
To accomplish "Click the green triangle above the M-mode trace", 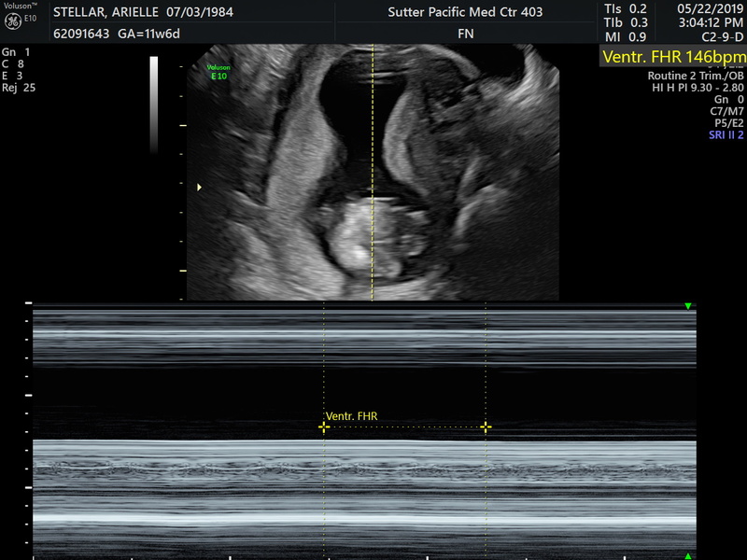I will click(x=688, y=306).
